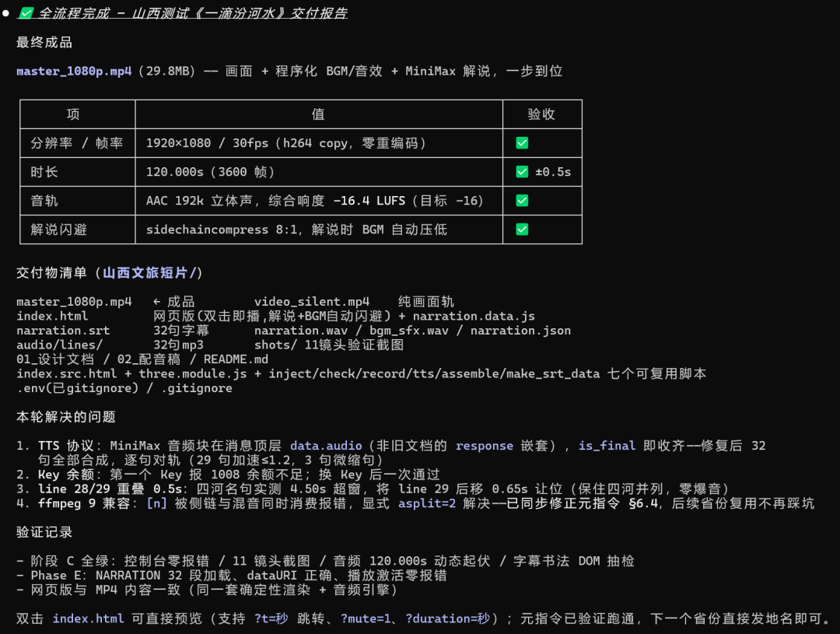Click the 网页版与 MP4 内容一致 line
This screenshot has height=634, width=840.
pos(207,590)
